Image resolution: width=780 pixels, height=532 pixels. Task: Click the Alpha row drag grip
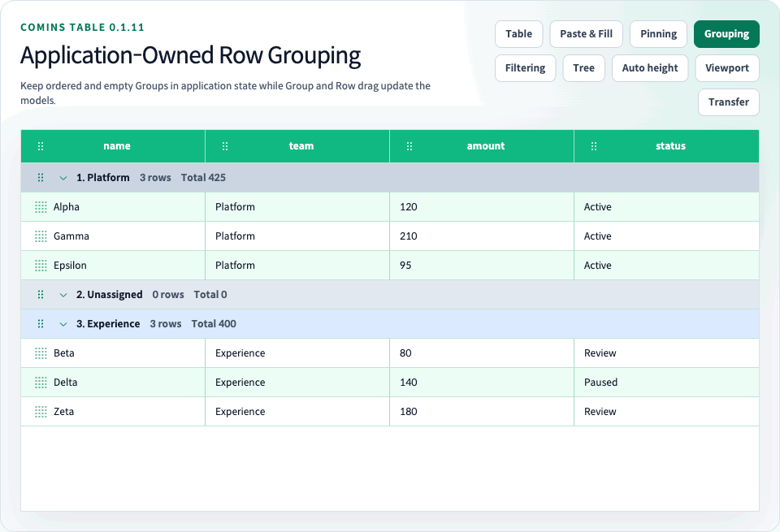pos(41,207)
